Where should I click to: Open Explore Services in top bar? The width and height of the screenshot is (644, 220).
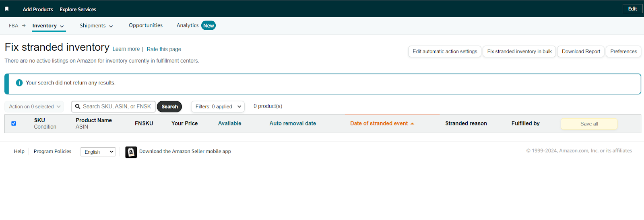[78, 9]
